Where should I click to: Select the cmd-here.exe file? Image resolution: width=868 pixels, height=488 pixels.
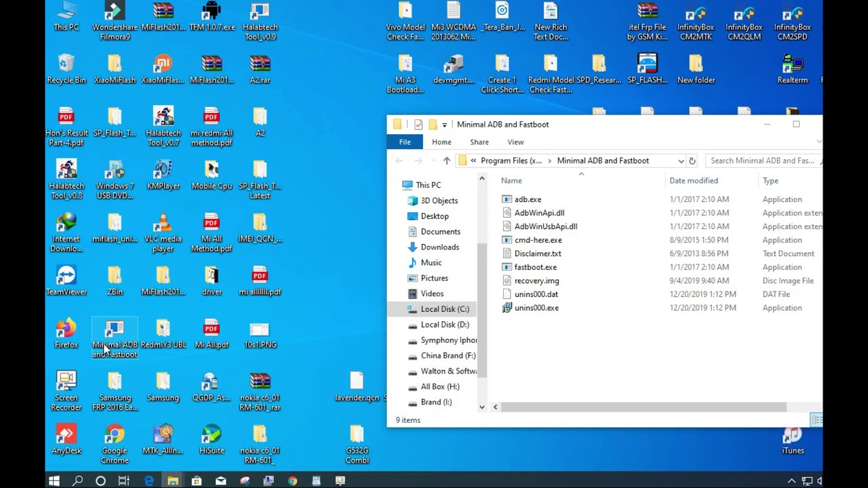[538, 240]
